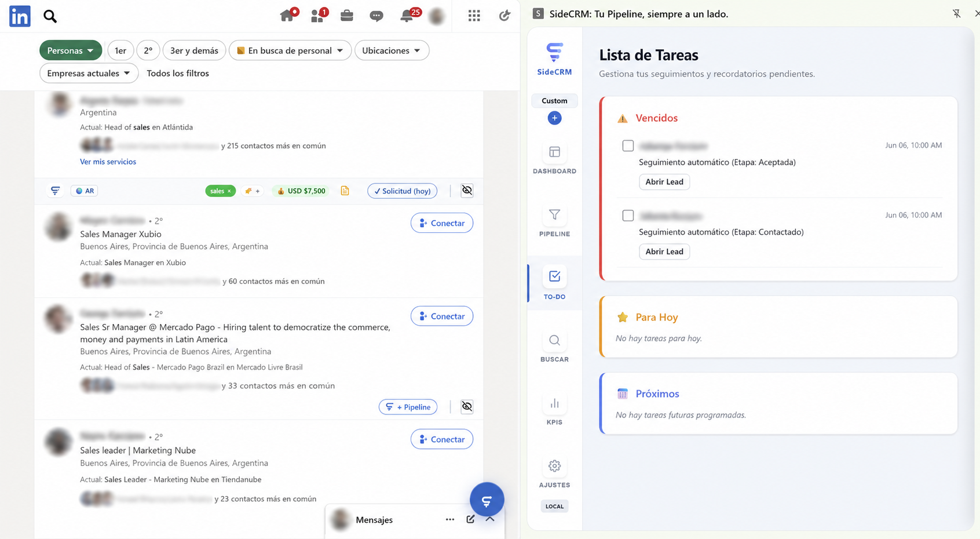The width and height of the screenshot is (980, 539).
Task: Open the LinkedIn search magnifier
Action: click(50, 16)
